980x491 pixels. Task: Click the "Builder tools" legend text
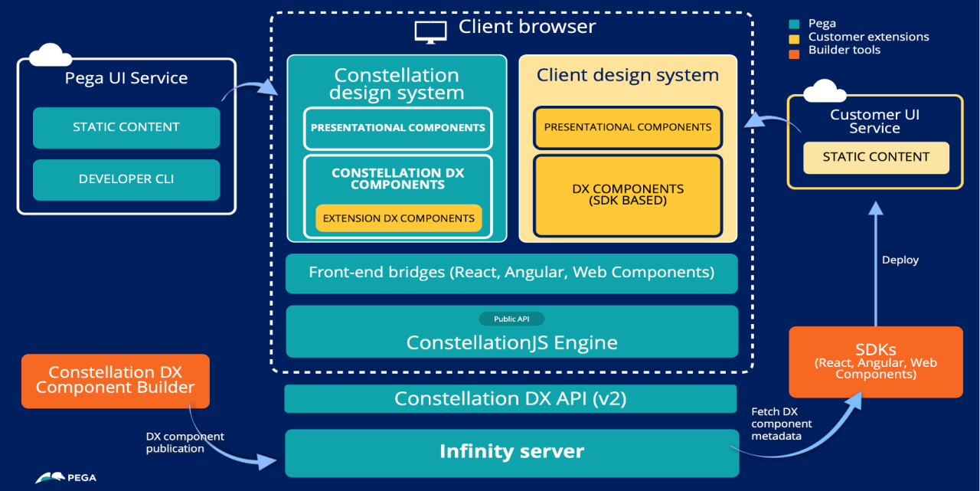(844, 50)
